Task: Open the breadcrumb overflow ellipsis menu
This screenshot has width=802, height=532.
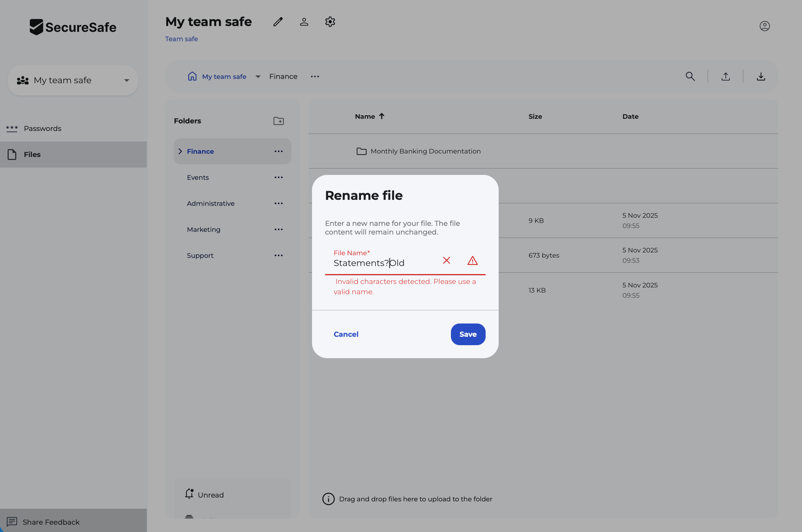Action: click(315, 76)
